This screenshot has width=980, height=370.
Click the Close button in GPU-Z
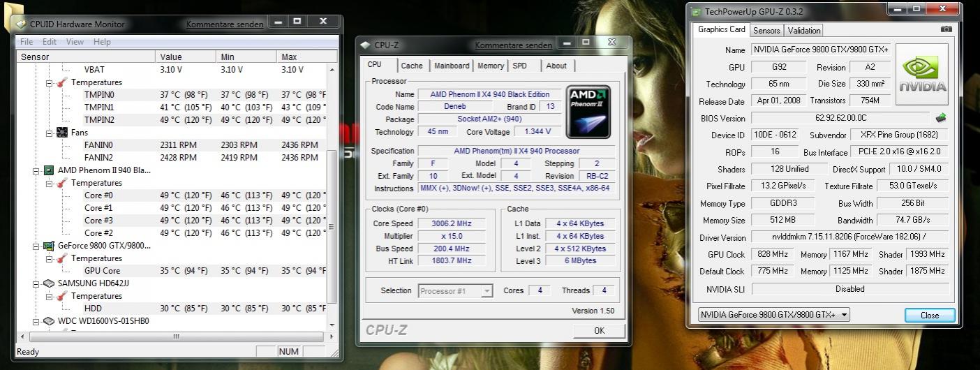coord(930,315)
